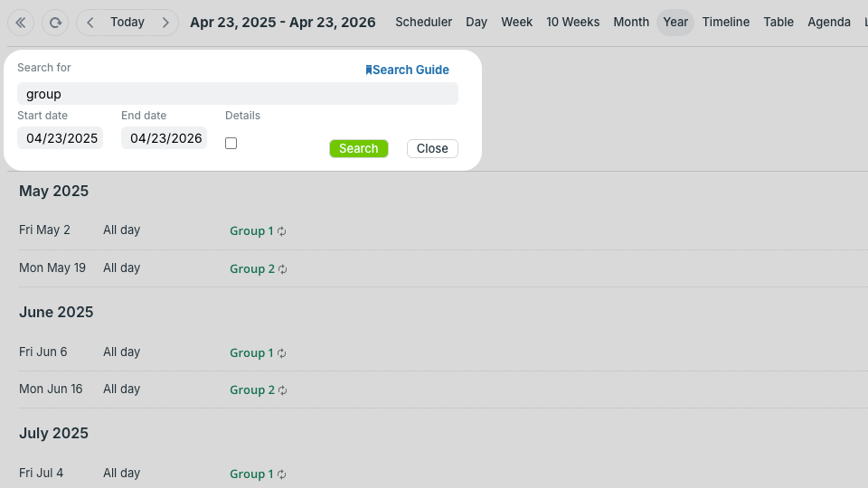Click recurring icon beside Group 2 on Jun 16
The height and width of the screenshot is (488, 868).
coord(283,390)
